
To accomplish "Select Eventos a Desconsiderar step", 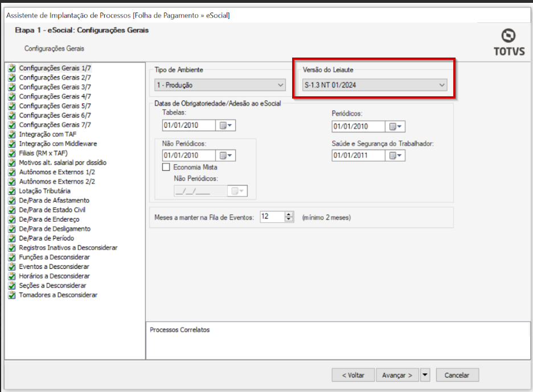I will tap(54, 267).
